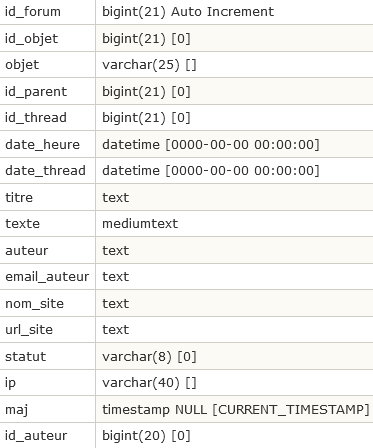Select the ip column name
This screenshot has width=373, height=448.
(10, 383)
